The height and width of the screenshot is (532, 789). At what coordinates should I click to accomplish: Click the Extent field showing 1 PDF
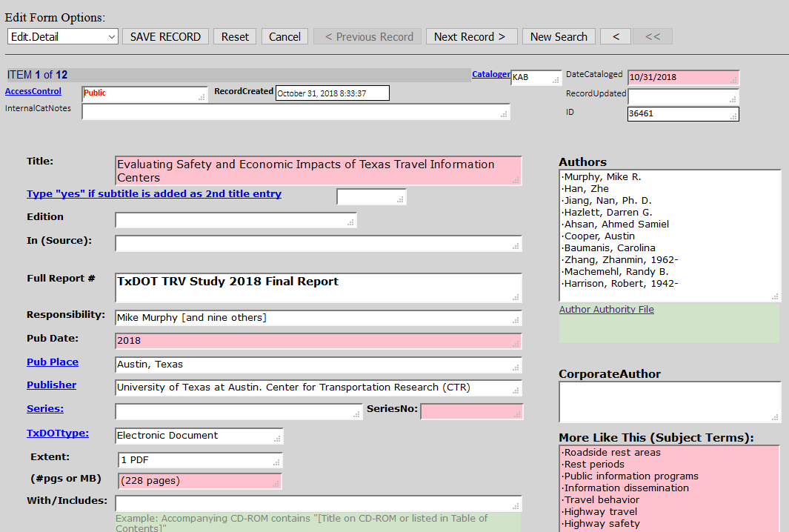tap(200, 460)
